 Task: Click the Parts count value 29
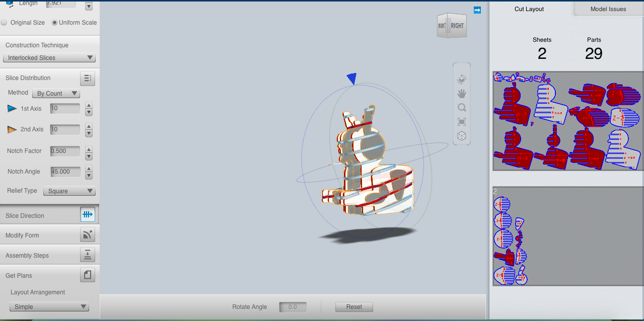594,53
